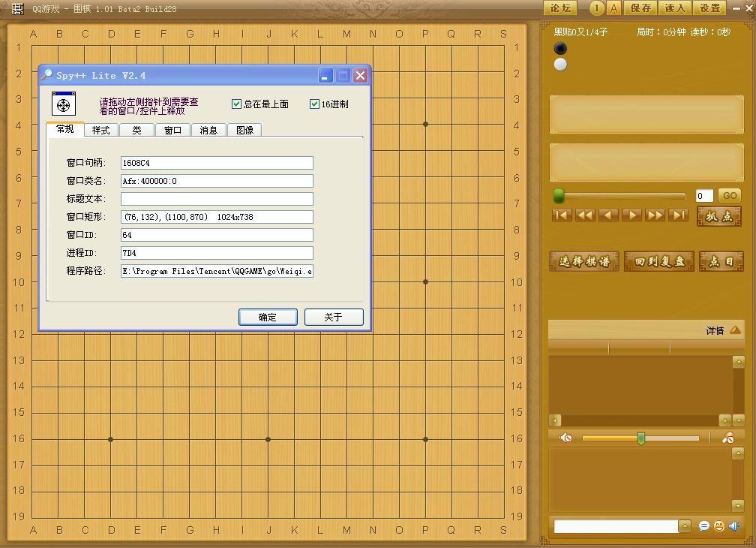
Task: Toggle the round "1" move number button
Action: [597, 8]
